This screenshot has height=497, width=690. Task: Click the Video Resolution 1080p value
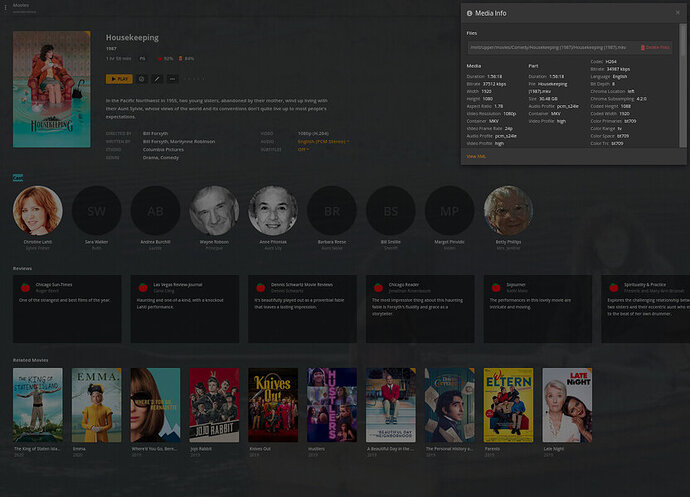[510, 114]
